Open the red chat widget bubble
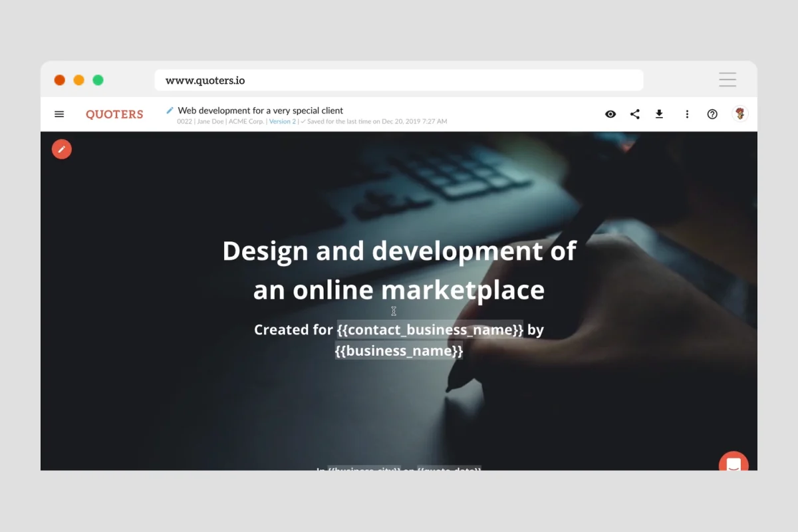The width and height of the screenshot is (798, 532). (733, 464)
